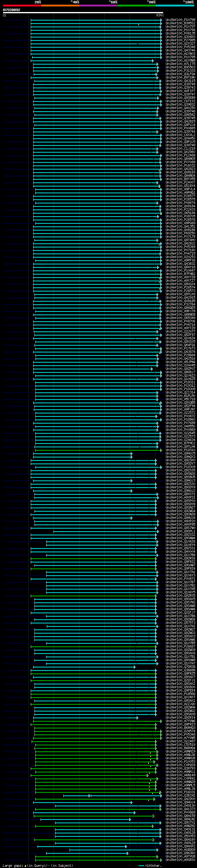
Task: Open hit UniRef100_P10795
Action: tap(180, 57)
